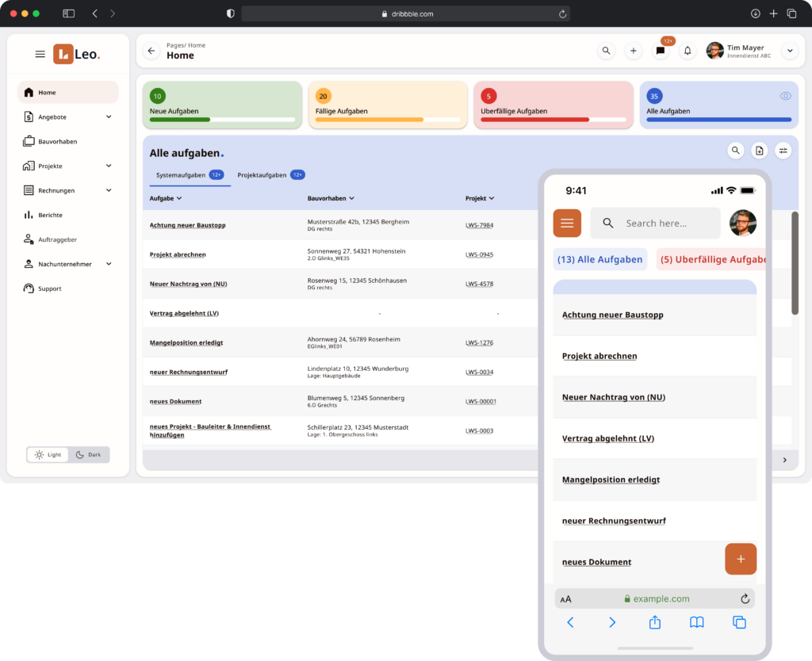Screen dimensions: 812x661
Task: Open bookmarks in mobile Safari
Action: [696, 622]
